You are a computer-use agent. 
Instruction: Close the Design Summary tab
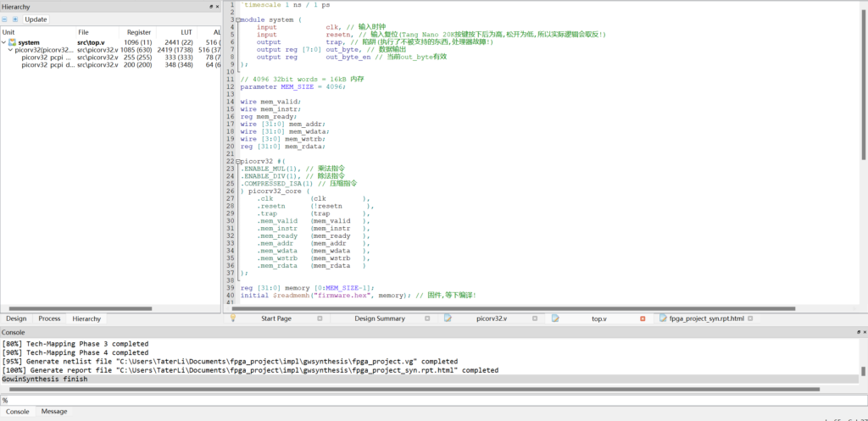[x=427, y=319]
